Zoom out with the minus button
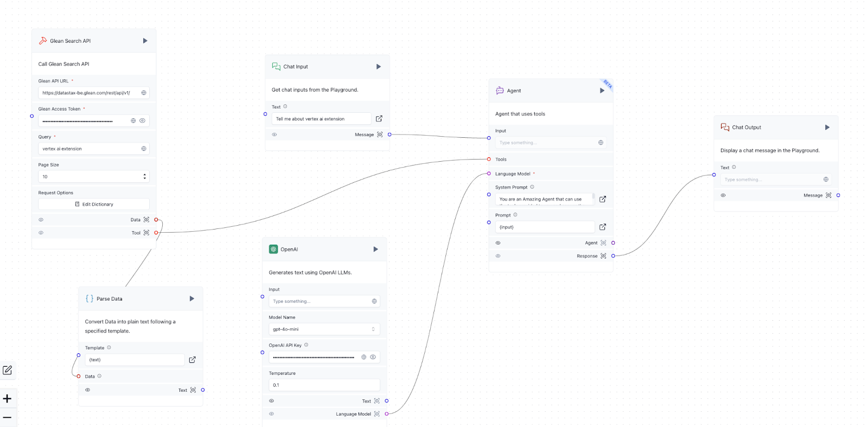The width and height of the screenshot is (868, 427). pyautogui.click(x=7, y=417)
